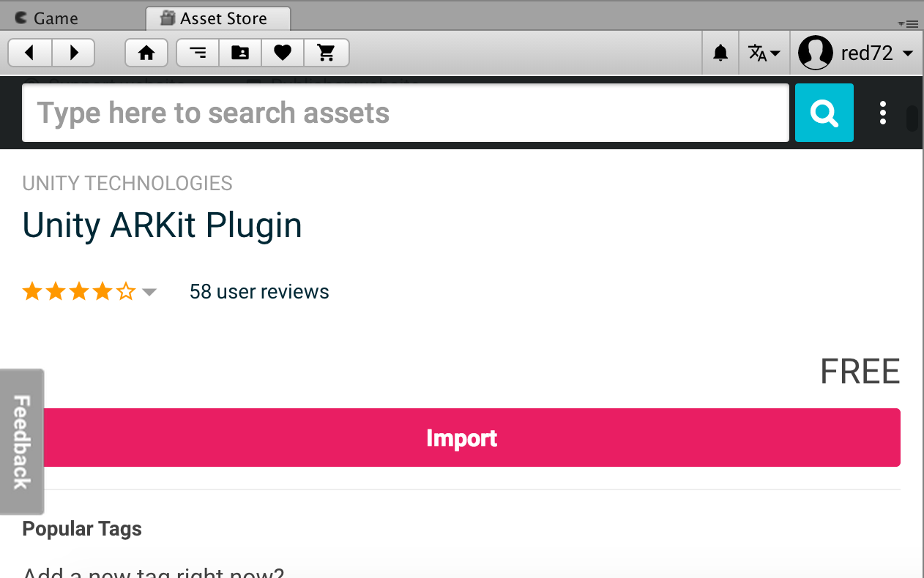
Task: Open the three-dot more options menu
Action: pyautogui.click(x=883, y=113)
